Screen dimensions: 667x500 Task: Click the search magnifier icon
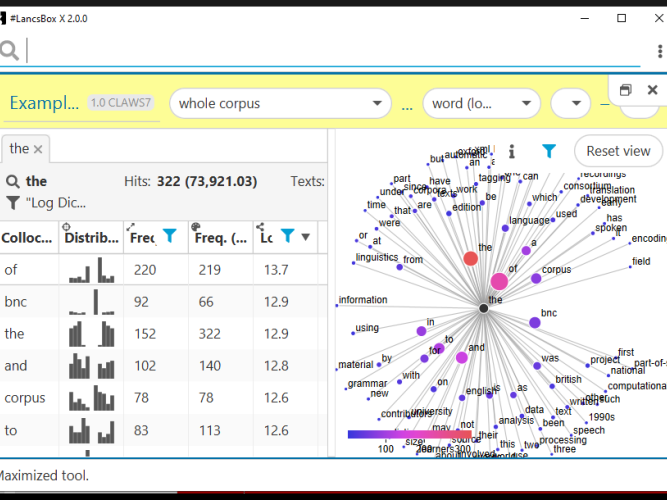click(x=9, y=51)
